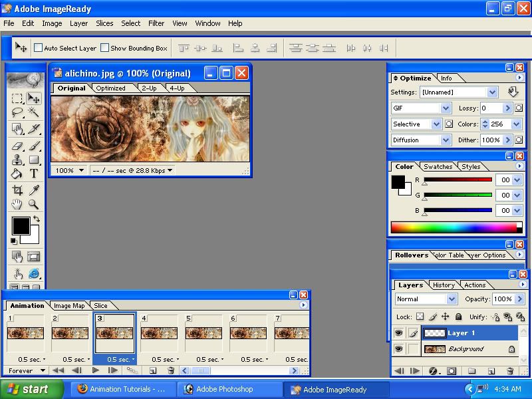Click the red R color slider
532x399 pixels.
[x=458, y=180]
